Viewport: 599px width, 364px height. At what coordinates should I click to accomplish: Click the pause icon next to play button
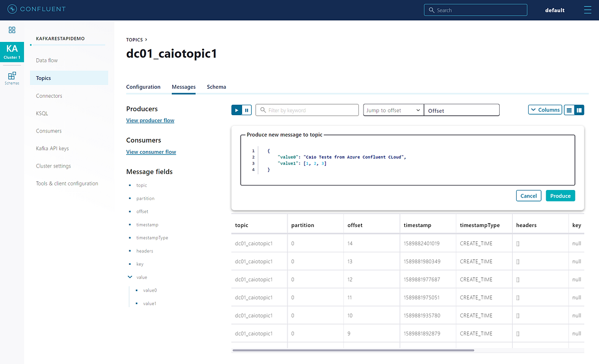(x=247, y=110)
